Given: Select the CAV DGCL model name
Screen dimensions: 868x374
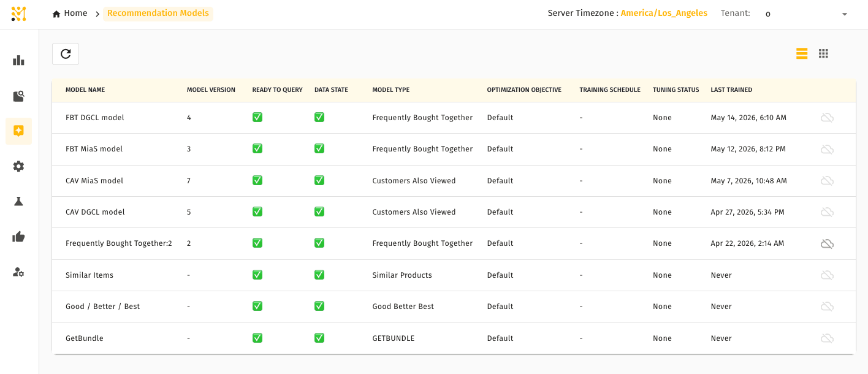Looking at the screenshot, I should [x=95, y=212].
